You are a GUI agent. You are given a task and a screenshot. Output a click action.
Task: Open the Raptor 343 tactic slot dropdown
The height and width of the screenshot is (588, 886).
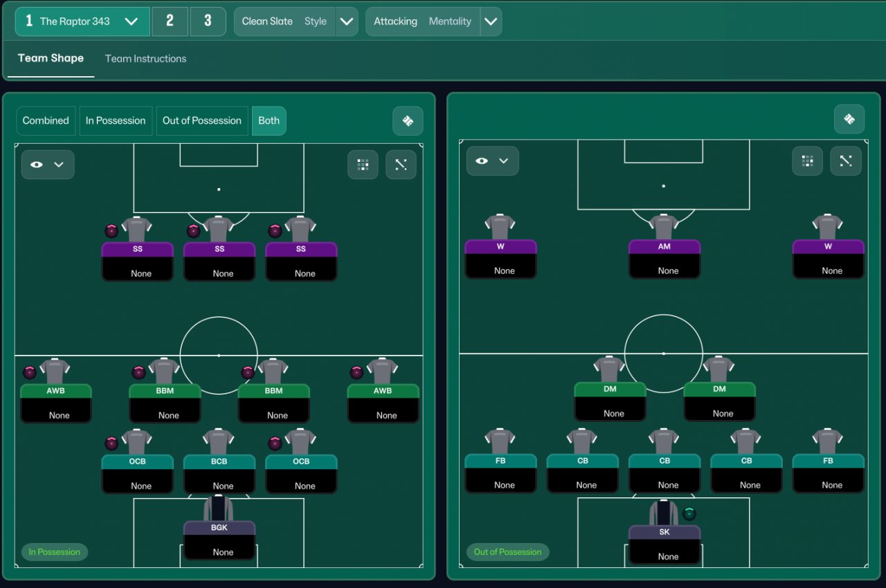tap(82, 21)
